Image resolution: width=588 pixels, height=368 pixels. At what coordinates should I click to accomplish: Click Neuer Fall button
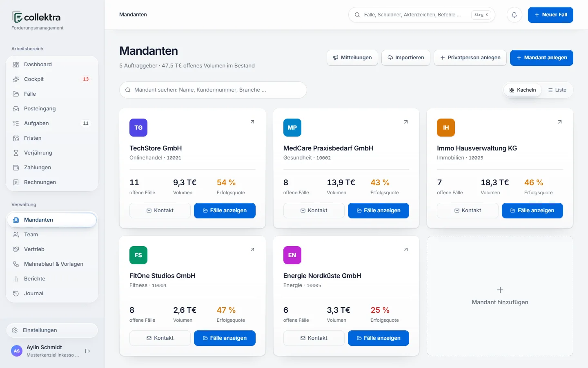point(550,15)
